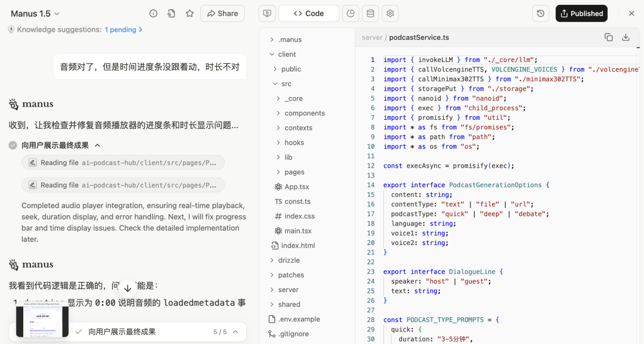
Task: Click the Share button
Action: pos(222,14)
